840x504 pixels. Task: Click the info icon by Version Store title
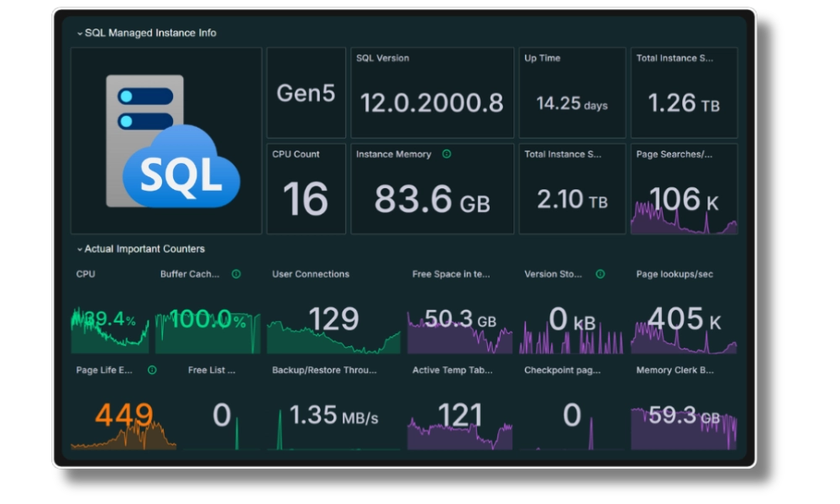600,274
